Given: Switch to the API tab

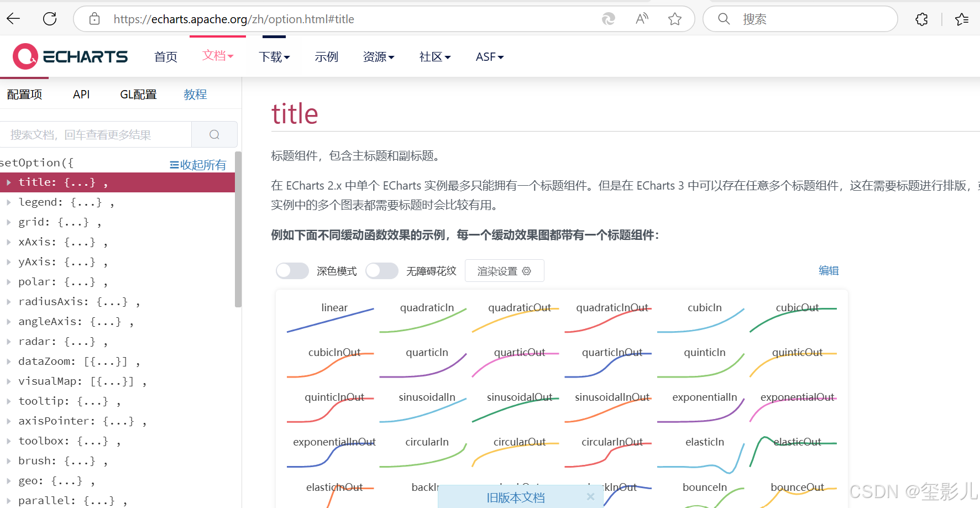Looking at the screenshot, I should pyautogui.click(x=81, y=94).
